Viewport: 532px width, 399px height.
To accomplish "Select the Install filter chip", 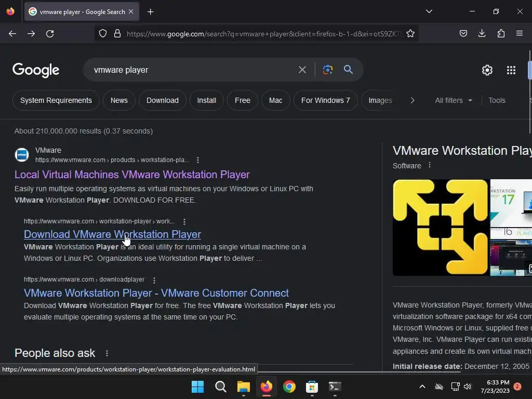I will [x=207, y=100].
